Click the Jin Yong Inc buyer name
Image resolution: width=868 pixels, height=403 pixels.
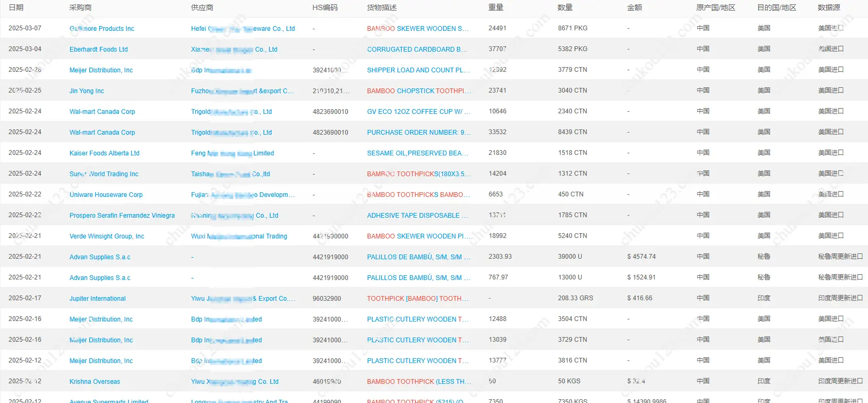pyautogui.click(x=86, y=91)
